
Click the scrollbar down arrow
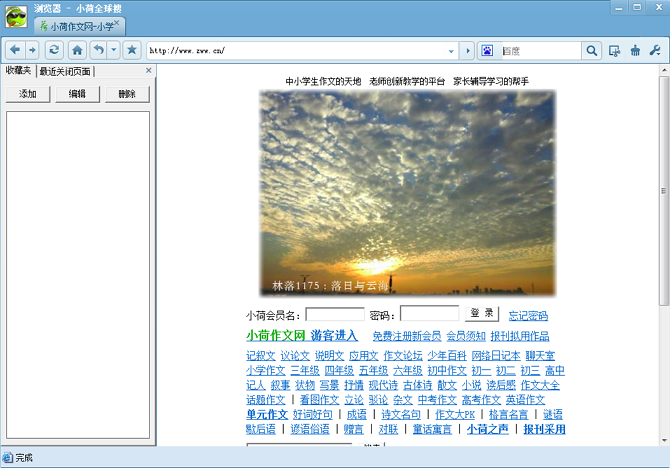pos(664,440)
